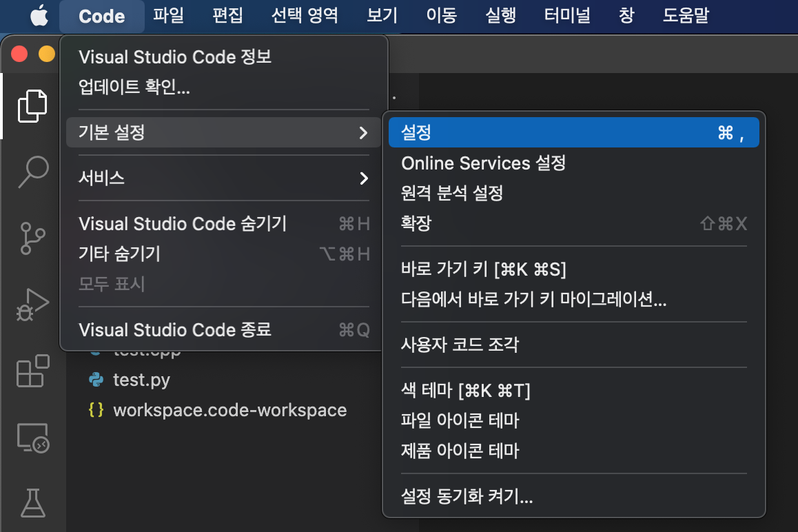The height and width of the screenshot is (532, 798).
Task: Open the Search view in activity bar
Action: coord(34,172)
